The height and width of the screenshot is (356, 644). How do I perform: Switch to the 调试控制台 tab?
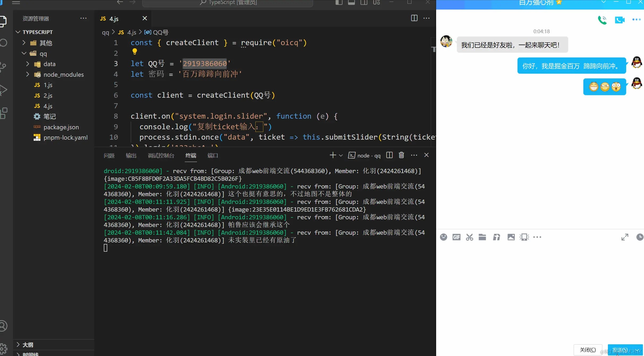161,156
